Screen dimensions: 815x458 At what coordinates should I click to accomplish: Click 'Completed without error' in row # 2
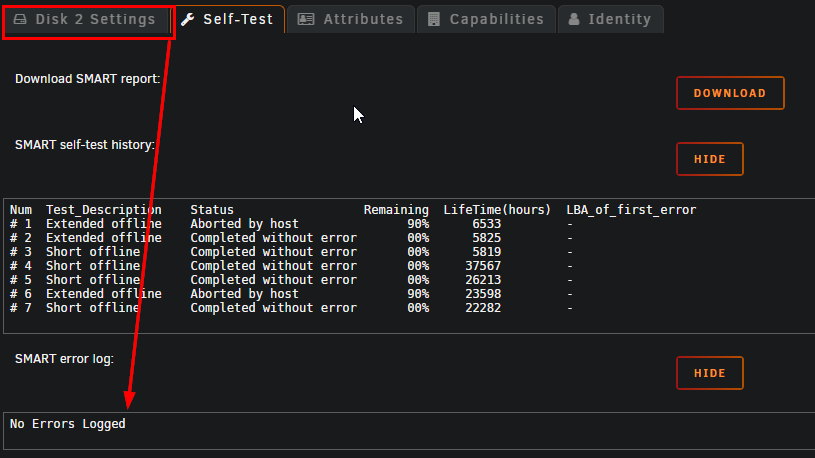click(273, 238)
